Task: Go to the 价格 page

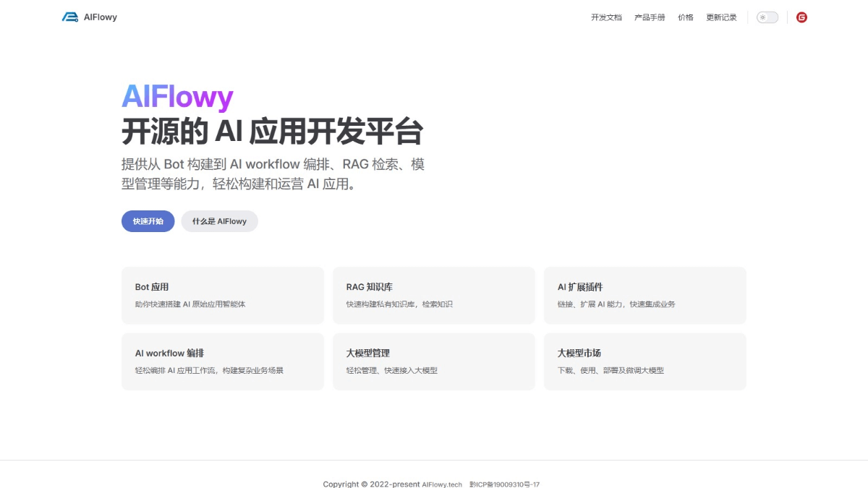Action: pos(686,17)
